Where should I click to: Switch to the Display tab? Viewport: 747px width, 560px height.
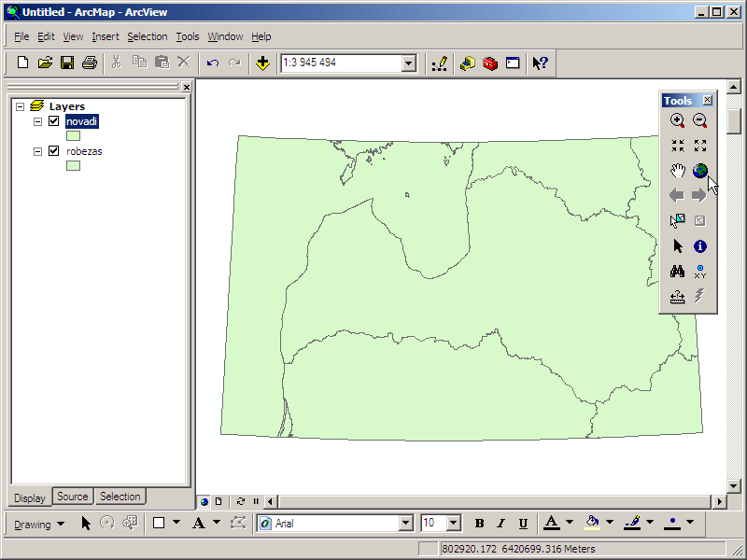[x=30, y=498]
